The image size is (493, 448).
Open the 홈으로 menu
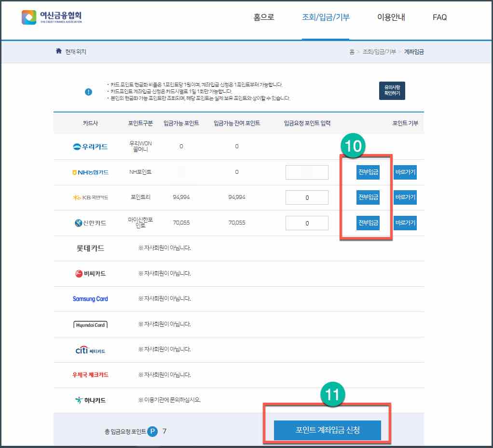(x=264, y=17)
